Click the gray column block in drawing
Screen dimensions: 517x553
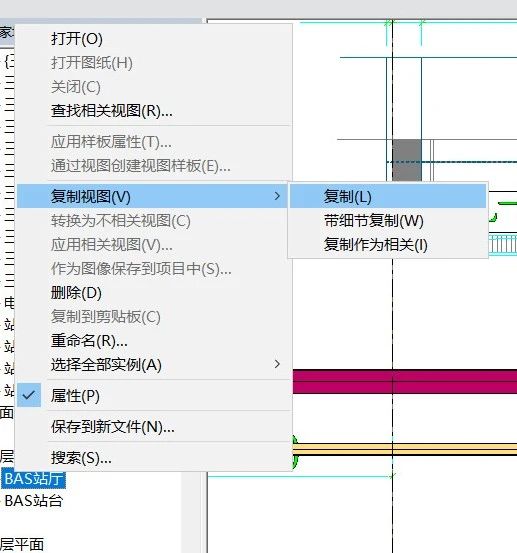click(407, 160)
